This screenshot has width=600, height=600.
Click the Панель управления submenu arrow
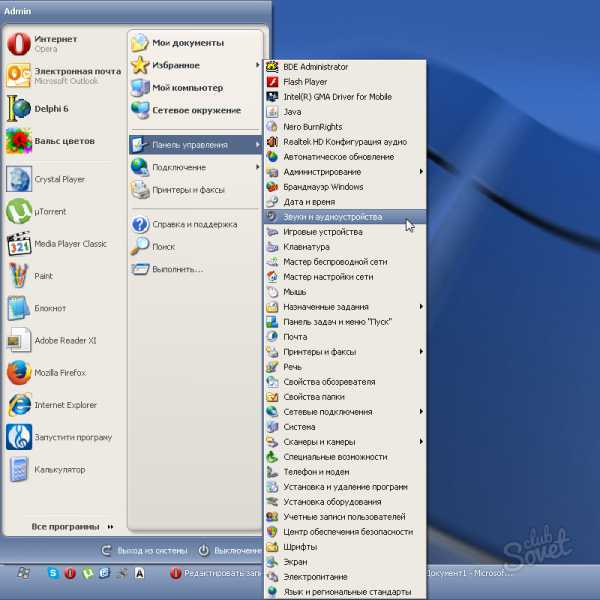pyautogui.click(x=258, y=145)
